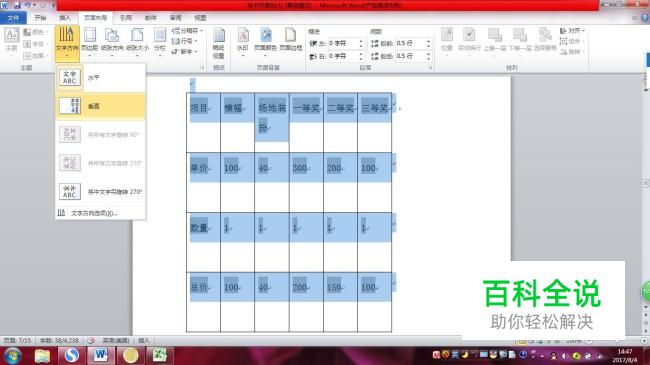Expand the Rotate (旋转) dropdown
This screenshot has width=650, height=365.
572,52
